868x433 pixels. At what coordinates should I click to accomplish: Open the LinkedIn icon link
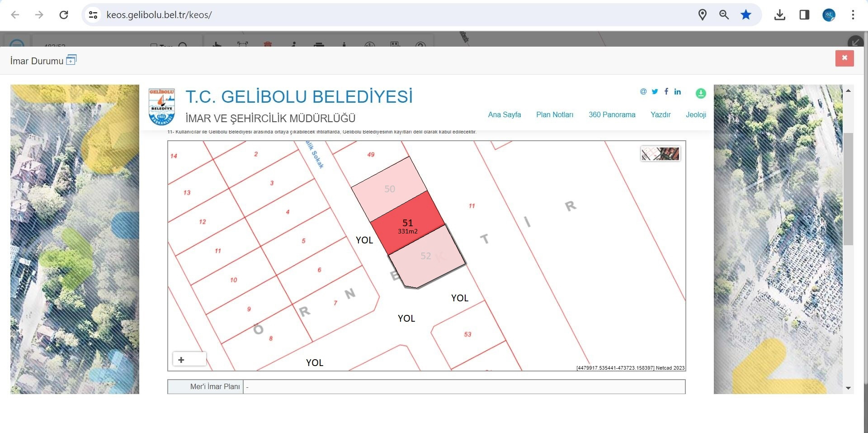point(677,91)
